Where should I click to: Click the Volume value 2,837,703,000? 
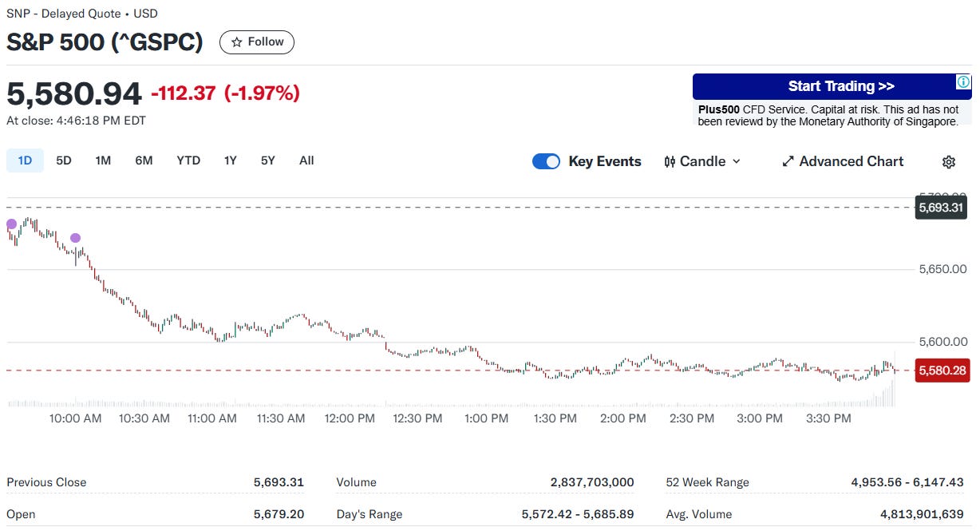click(592, 482)
